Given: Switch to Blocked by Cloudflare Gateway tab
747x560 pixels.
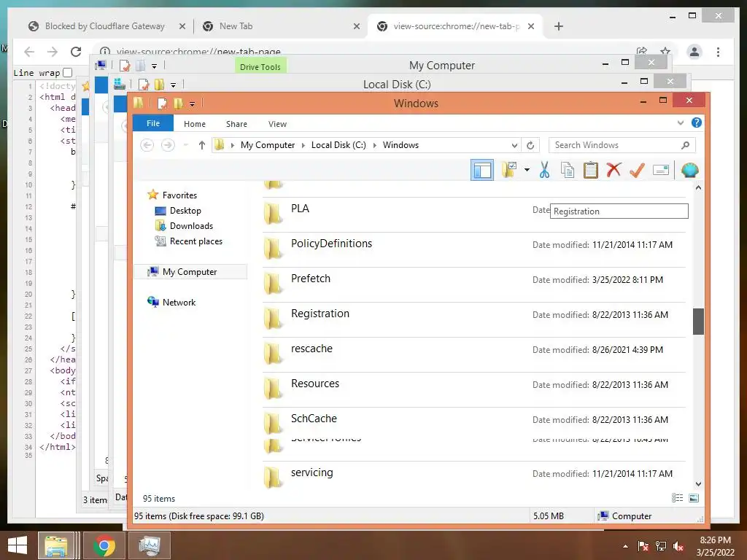Looking at the screenshot, I should 105,26.
